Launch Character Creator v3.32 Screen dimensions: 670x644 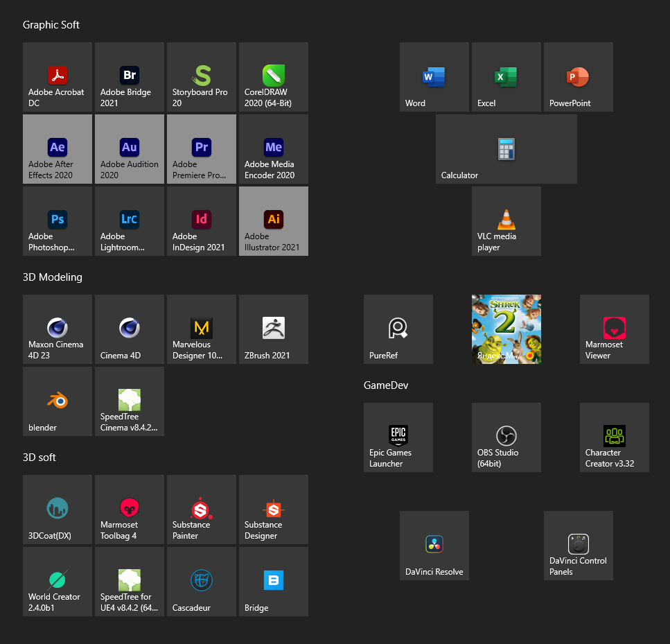click(615, 437)
